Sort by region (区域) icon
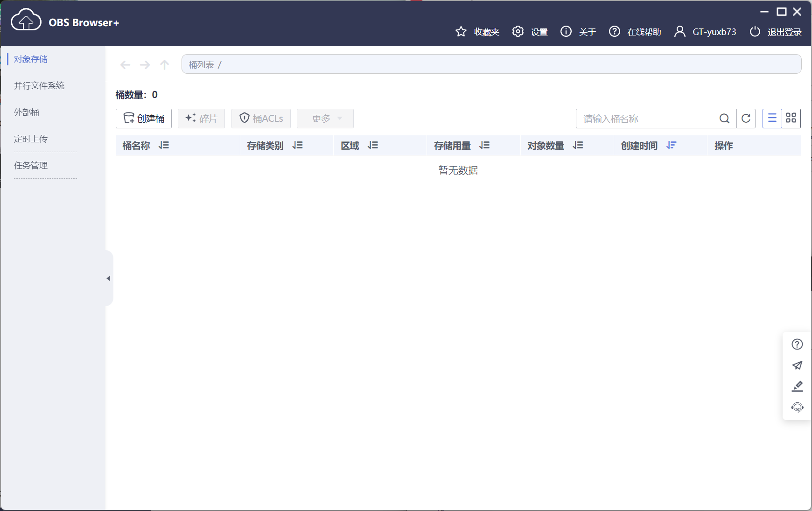This screenshot has width=812, height=511. 373,146
